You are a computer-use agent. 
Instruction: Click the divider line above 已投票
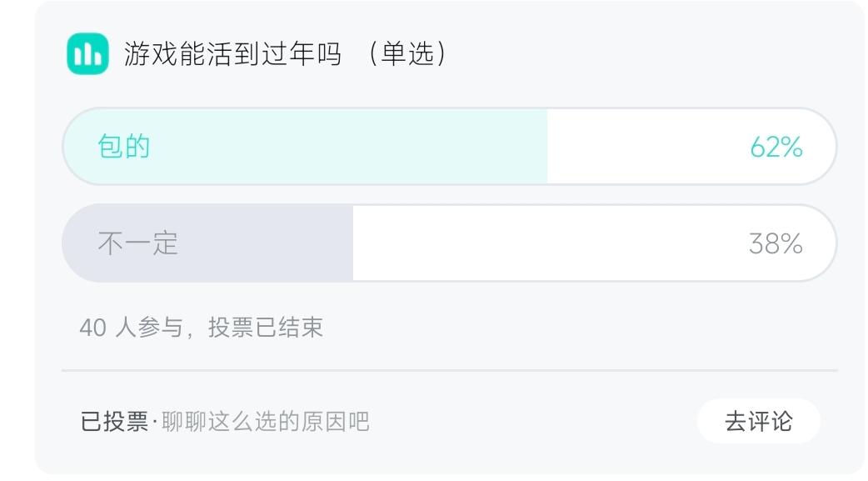[x=450, y=370]
